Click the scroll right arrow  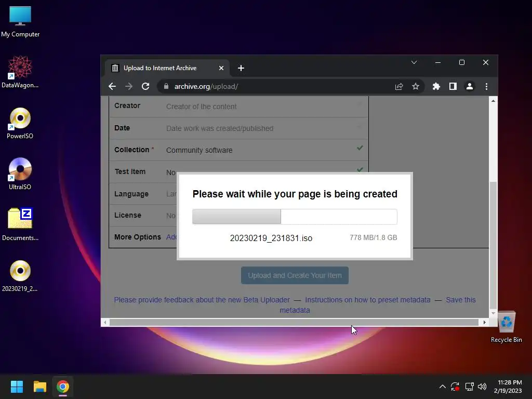[485, 322]
